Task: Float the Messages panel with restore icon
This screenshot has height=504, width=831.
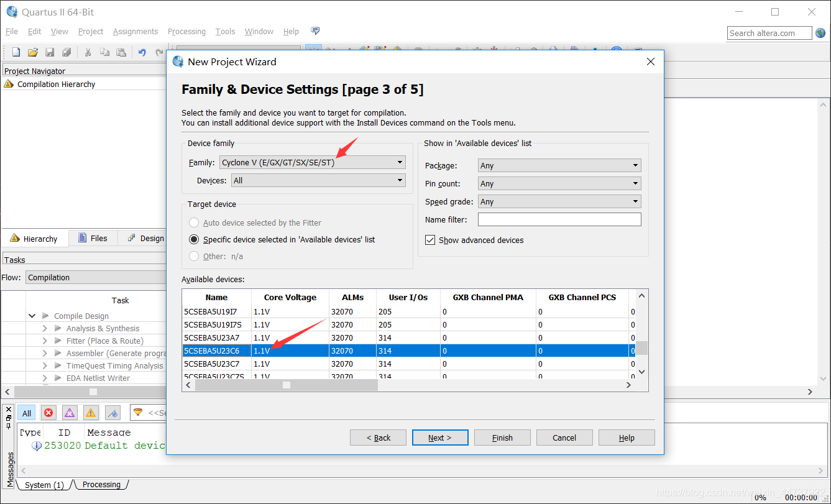Action: click(9, 418)
